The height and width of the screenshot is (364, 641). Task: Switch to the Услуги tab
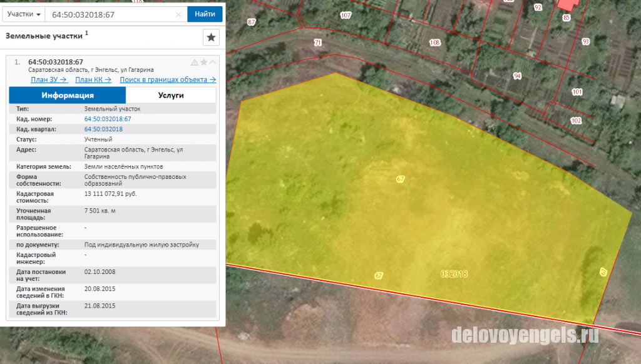coord(171,95)
